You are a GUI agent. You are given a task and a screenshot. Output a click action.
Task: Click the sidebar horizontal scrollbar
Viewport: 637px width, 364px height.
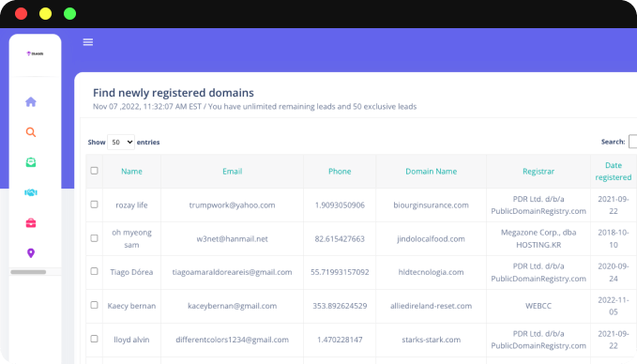click(28, 272)
